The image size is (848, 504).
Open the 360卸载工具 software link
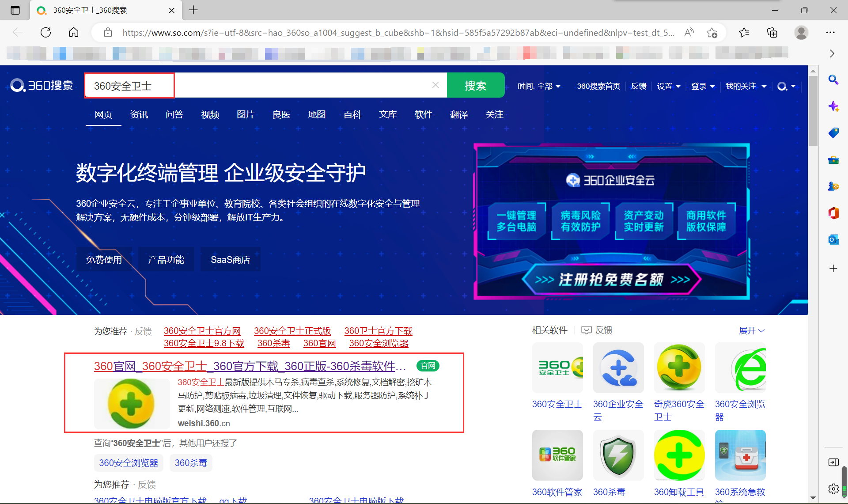click(679, 492)
